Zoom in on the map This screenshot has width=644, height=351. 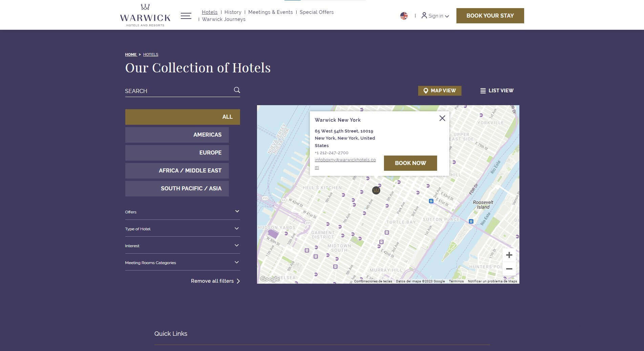[x=509, y=255]
